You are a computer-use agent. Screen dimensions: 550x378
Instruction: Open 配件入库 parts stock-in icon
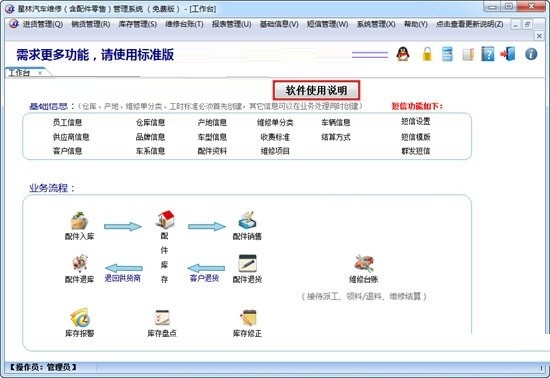[79, 221]
